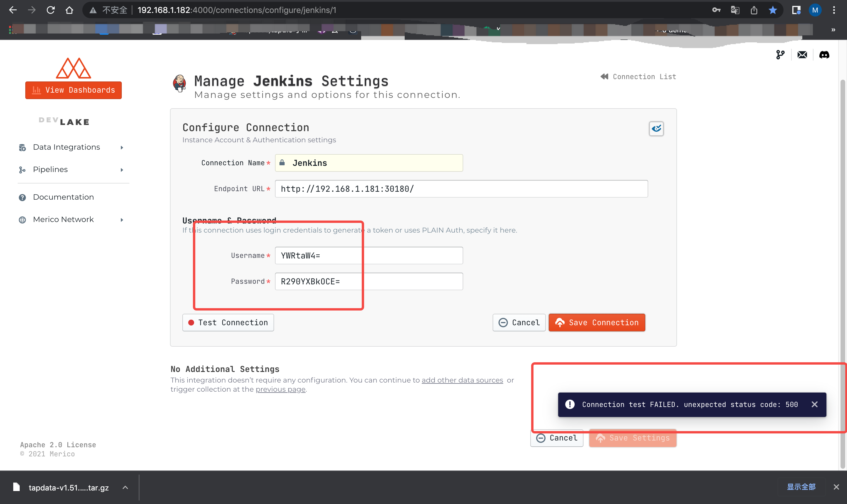The width and height of the screenshot is (847, 504).
Task: Close the downloads bar
Action: pyautogui.click(x=836, y=487)
